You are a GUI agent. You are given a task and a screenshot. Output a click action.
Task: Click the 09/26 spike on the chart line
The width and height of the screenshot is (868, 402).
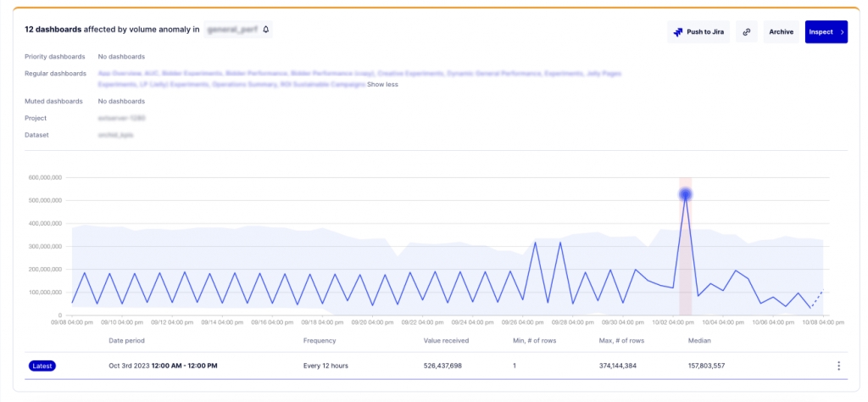click(535, 243)
